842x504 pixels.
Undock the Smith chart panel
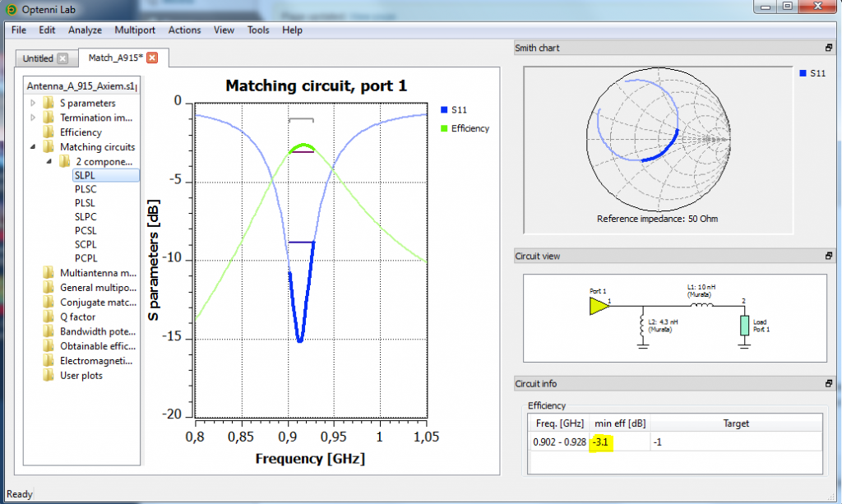click(x=829, y=48)
